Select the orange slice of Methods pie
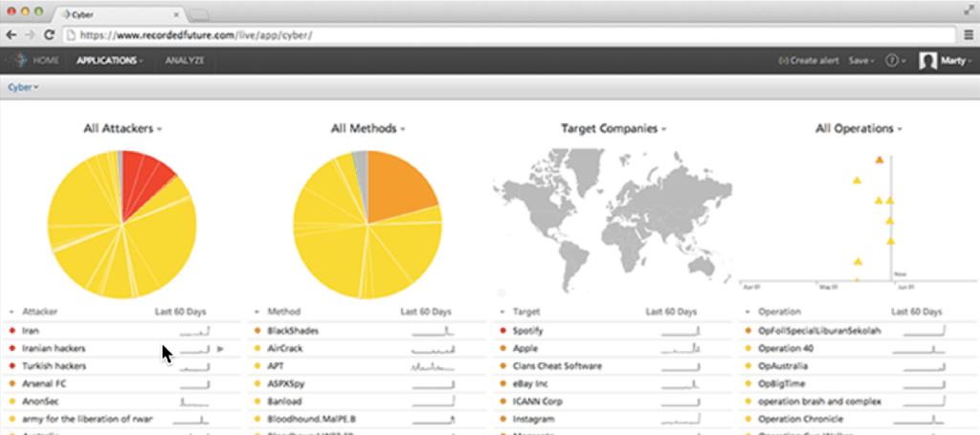Image resolution: width=980 pixels, height=435 pixels. pyautogui.click(x=400, y=185)
